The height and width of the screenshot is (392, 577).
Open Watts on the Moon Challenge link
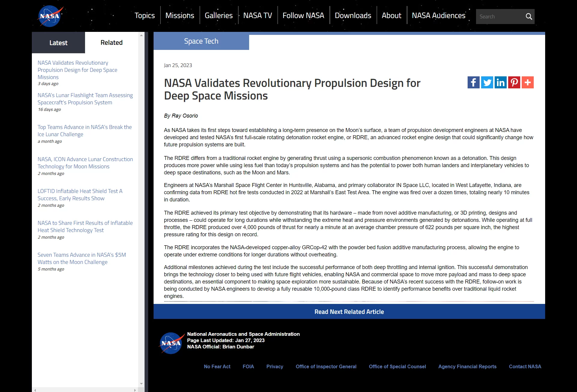[82, 258]
